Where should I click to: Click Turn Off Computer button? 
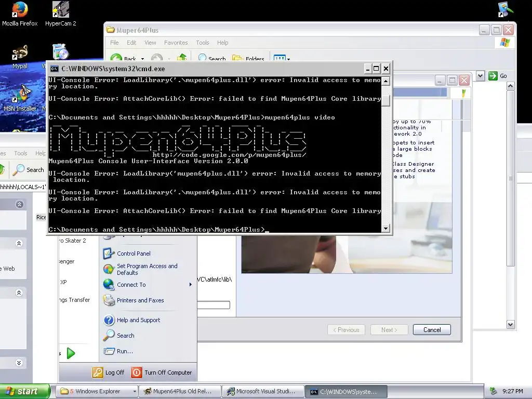162,373
